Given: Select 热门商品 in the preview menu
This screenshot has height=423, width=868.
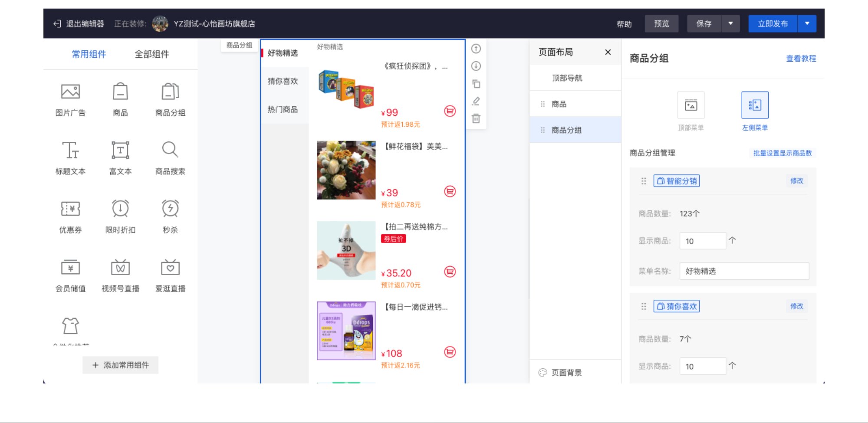Looking at the screenshot, I should tap(283, 109).
